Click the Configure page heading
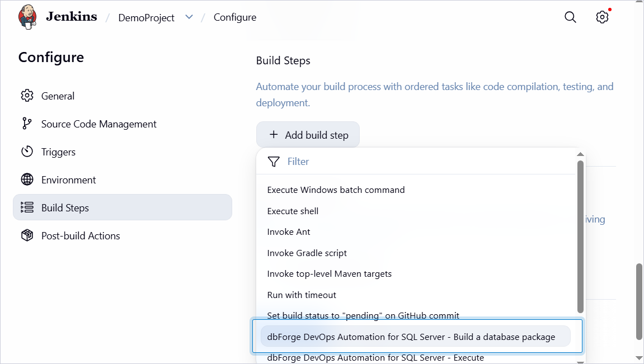The image size is (644, 364). click(51, 58)
